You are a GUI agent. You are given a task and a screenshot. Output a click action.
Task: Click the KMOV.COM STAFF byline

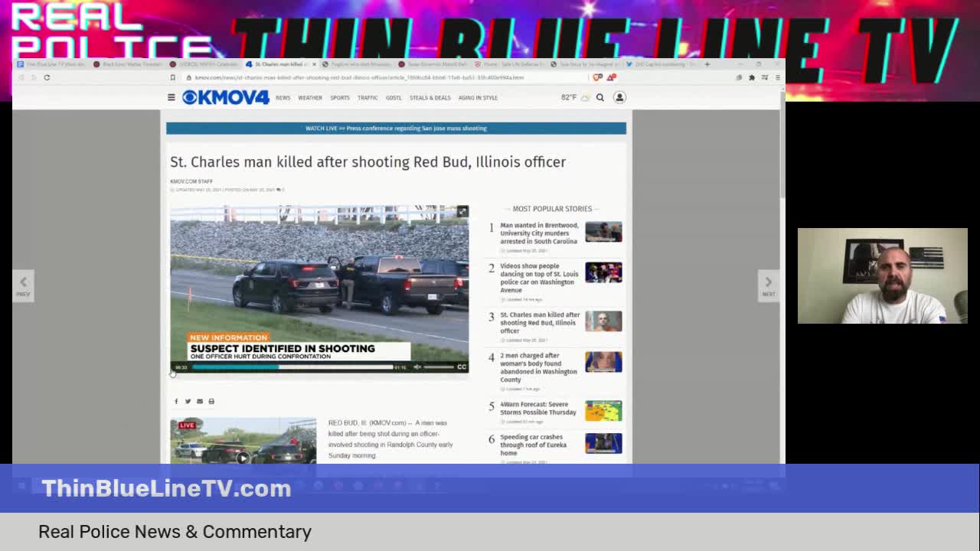coord(191,181)
